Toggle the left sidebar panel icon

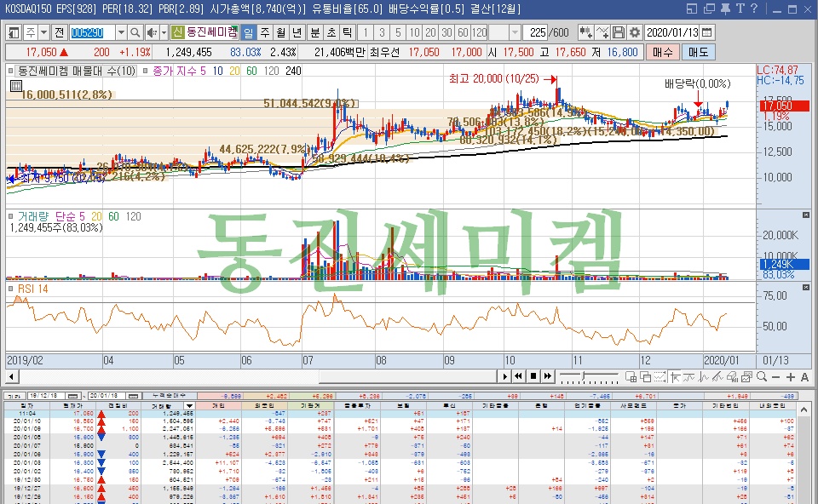pos(14,33)
